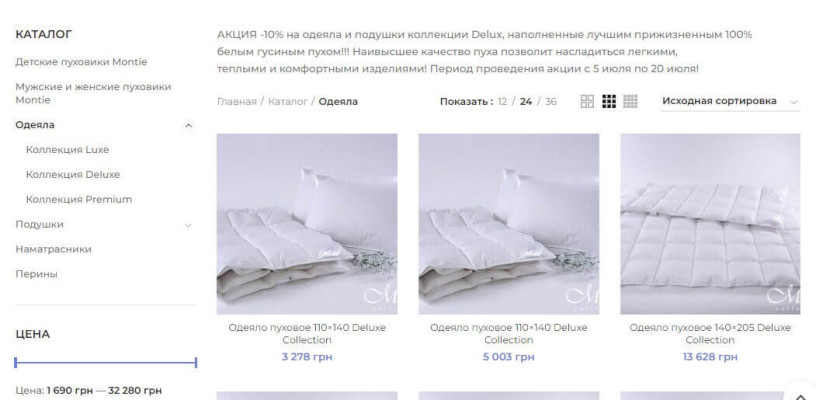Show 24 products per page
This screenshot has width=816, height=400.
click(526, 102)
